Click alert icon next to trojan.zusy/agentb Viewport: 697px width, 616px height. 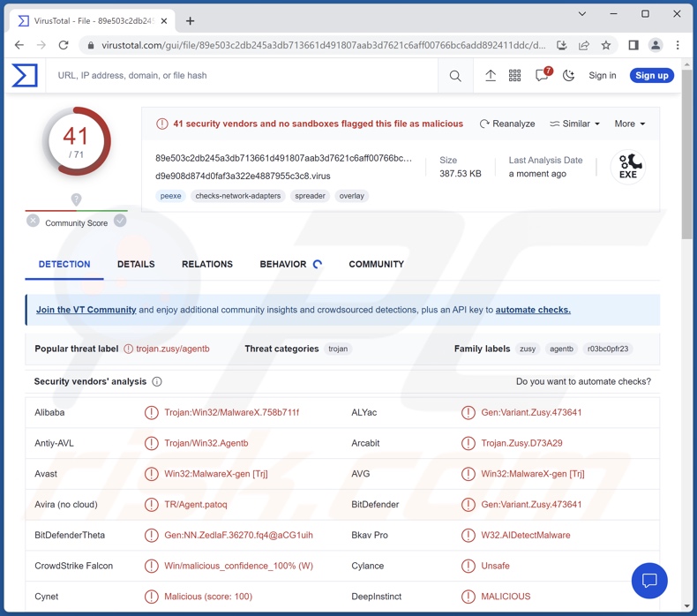(129, 349)
